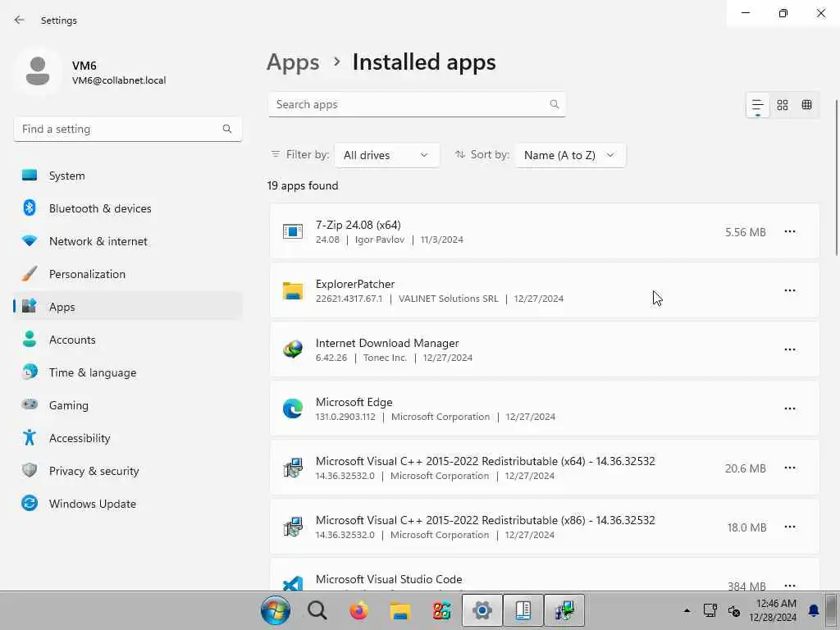Open more options for 7-Zip 24.08

click(790, 232)
